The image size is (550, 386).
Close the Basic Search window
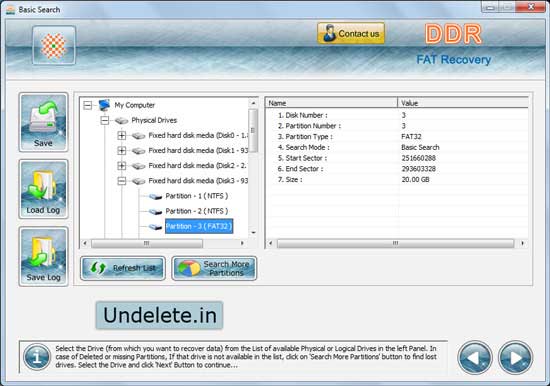(x=531, y=7)
